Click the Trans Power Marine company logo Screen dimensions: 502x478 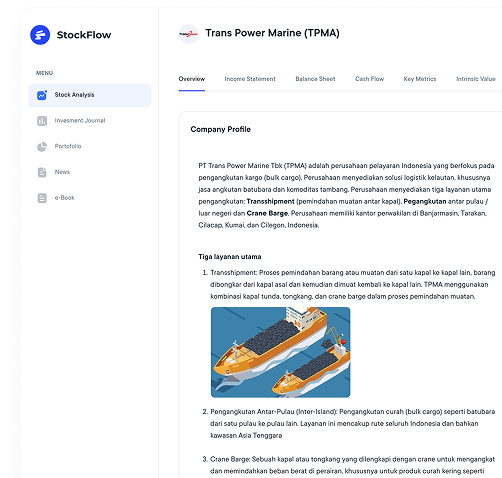189,34
